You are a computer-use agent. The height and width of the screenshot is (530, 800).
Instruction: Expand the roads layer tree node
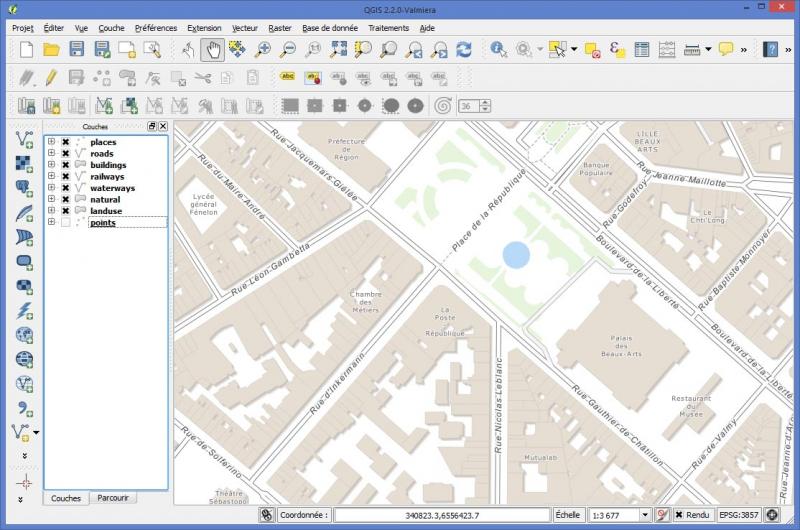coord(51,154)
